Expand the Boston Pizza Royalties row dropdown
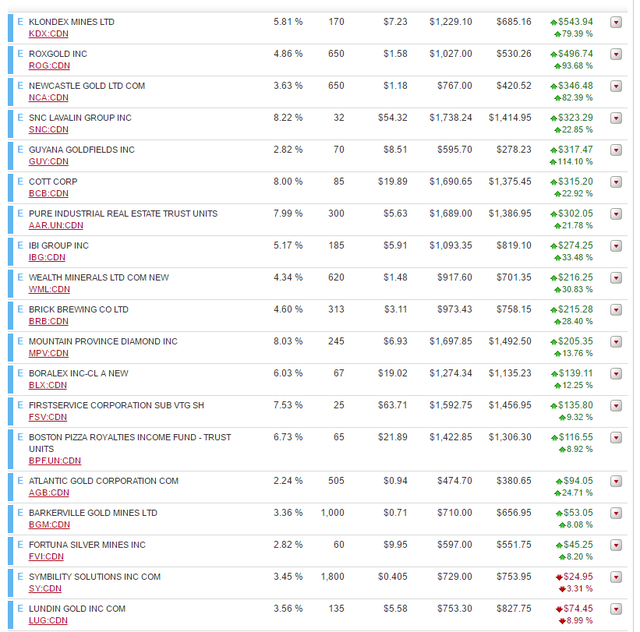The height and width of the screenshot is (632, 640). coord(616,438)
